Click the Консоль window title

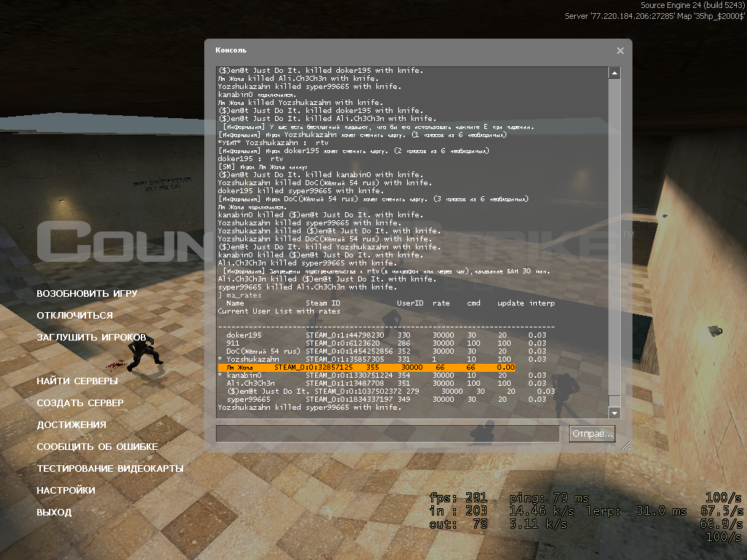pyautogui.click(x=231, y=50)
